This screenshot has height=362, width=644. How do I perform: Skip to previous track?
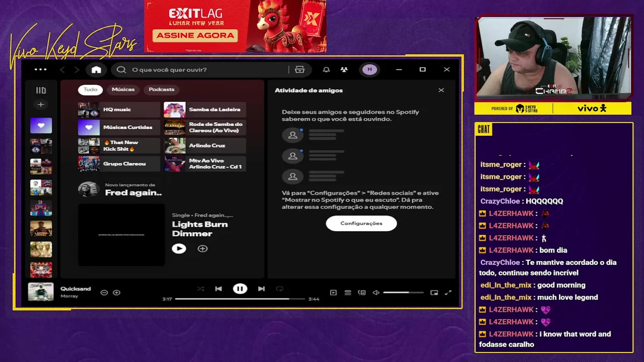coord(218,289)
